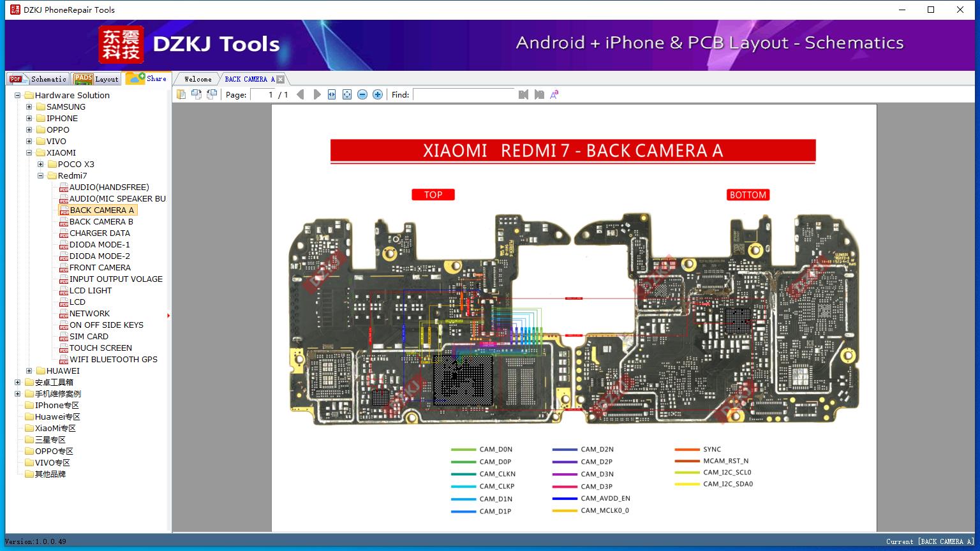
Task: Zoom out with the minus icon
Action: (362, 94)
